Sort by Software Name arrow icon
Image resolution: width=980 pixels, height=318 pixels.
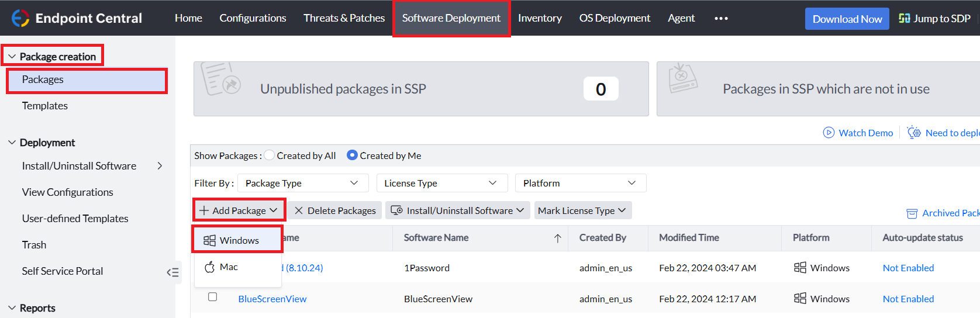pyautogui.click(x=557, y=238)
